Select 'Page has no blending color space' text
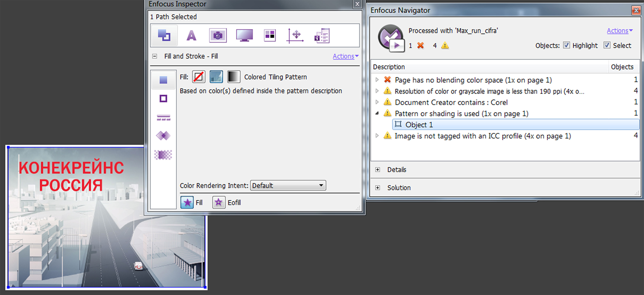The image size is (644, 295). 474,80
